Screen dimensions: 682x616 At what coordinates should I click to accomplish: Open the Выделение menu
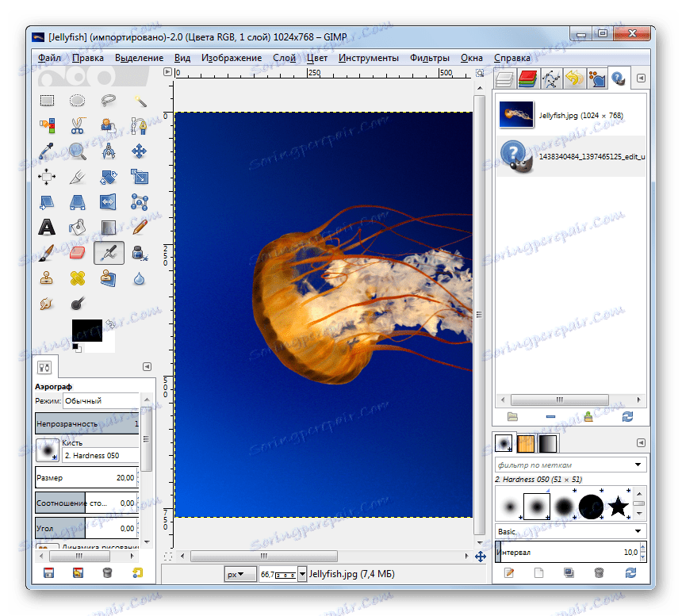pyautogui.click(x=140, y=58)
